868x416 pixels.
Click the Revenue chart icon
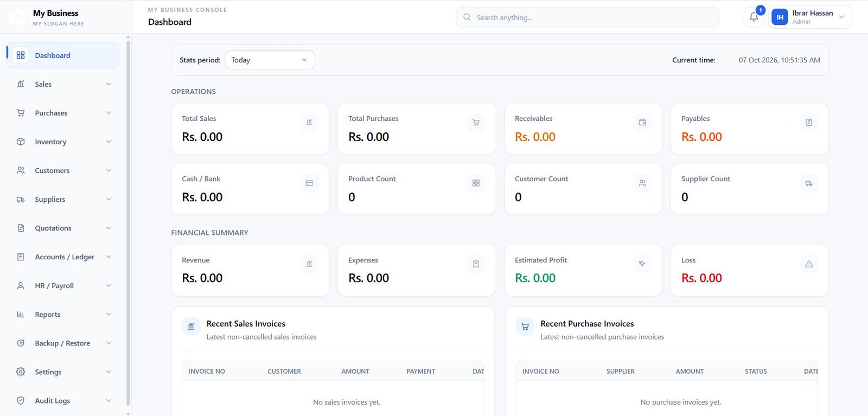click(x=309, y=264)
